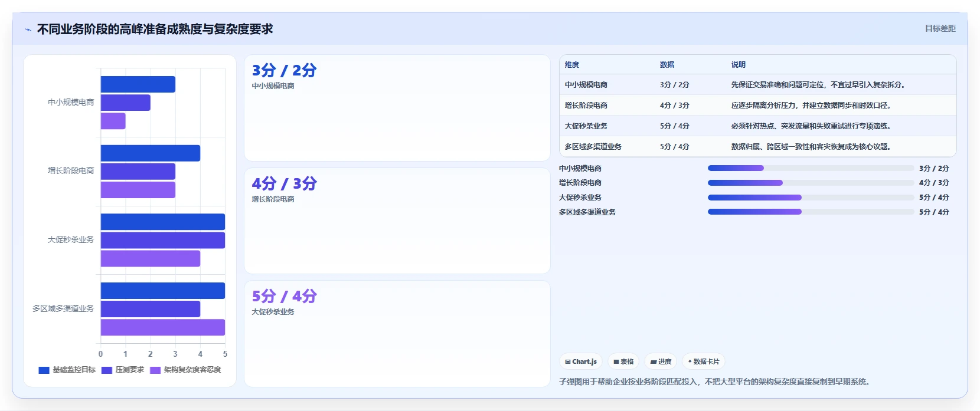This screenshot has width=980, height=411.
Task: Select the 大促秒杀业务 cell in the table
Action: [x=586, y=126]
